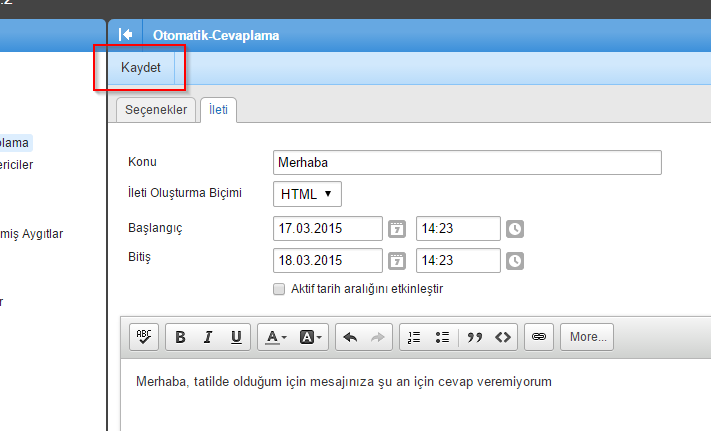Run the ABC spell check tool
Image resolution: width=711 pixels, height=431 pixels.
point(144,337)
